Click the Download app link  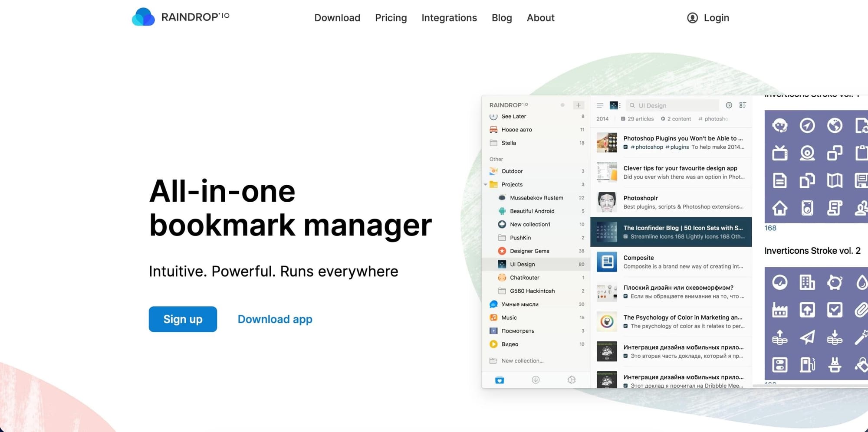click(275, 319)
